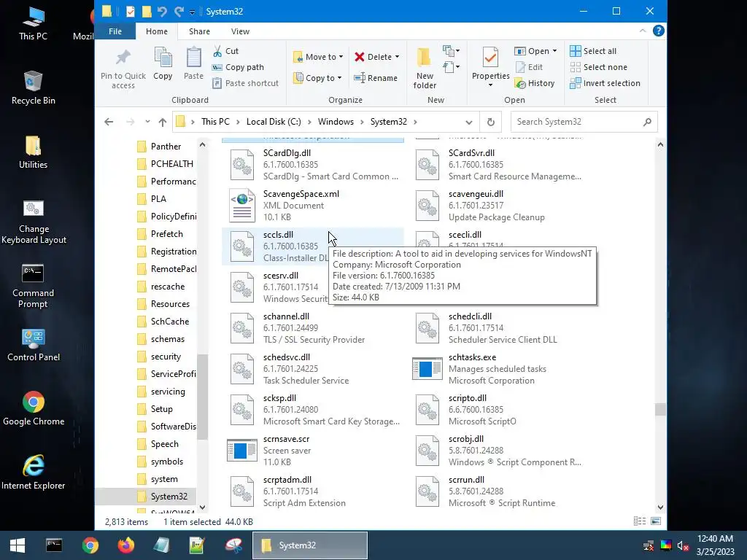Open file History
Image resolution: width=747 pixels, height=560 pixels.
coord(535,83)
